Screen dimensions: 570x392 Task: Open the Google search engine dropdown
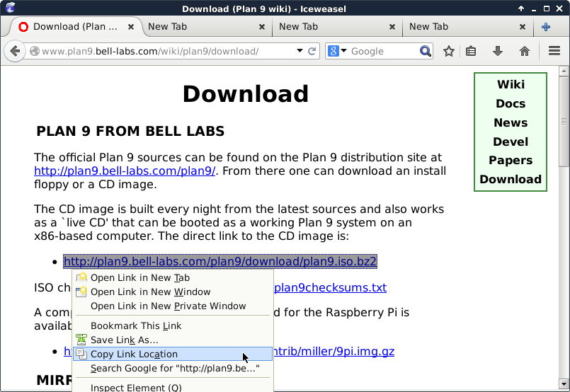pos(337,51)
